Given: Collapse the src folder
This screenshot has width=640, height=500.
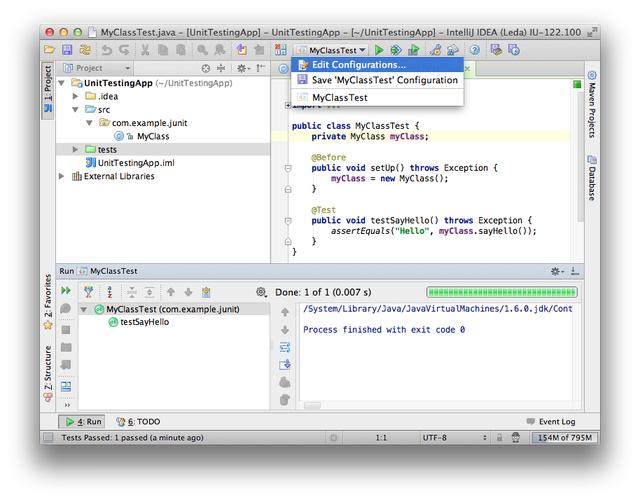Looking at the screenshot, I should pos(75,110).
